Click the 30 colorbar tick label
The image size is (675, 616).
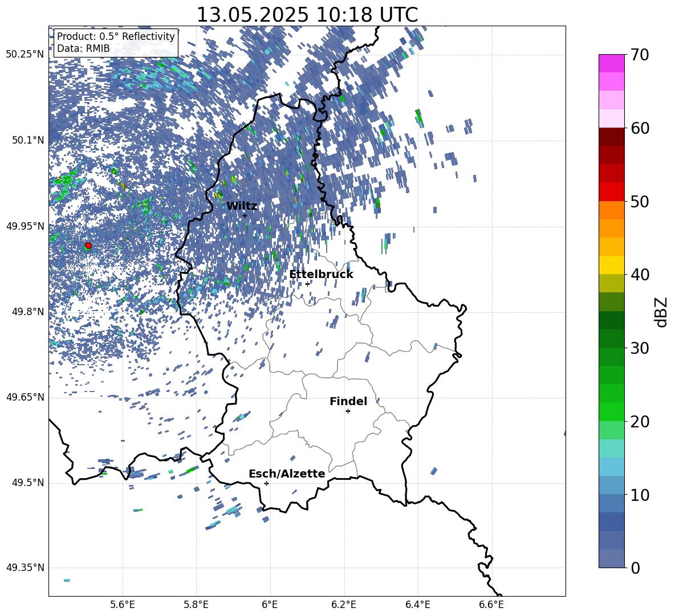pos(640,348)
